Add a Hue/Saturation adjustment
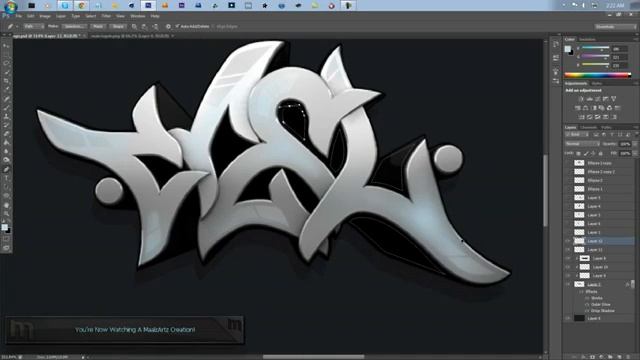Screen dimensions: 640x360 (x=577, y=108)
